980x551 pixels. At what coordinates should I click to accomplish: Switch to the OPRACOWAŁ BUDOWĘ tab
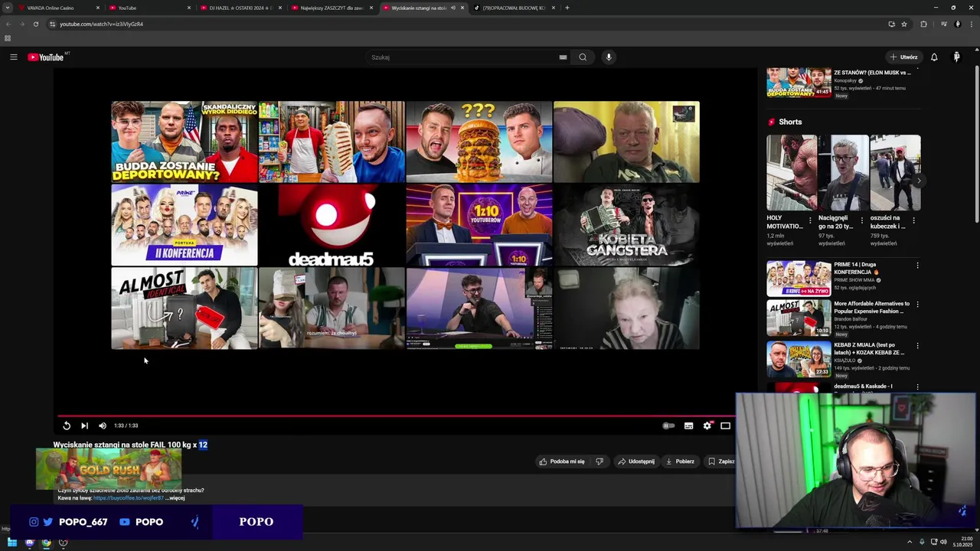pyautogui.click(x=513, y=8)
